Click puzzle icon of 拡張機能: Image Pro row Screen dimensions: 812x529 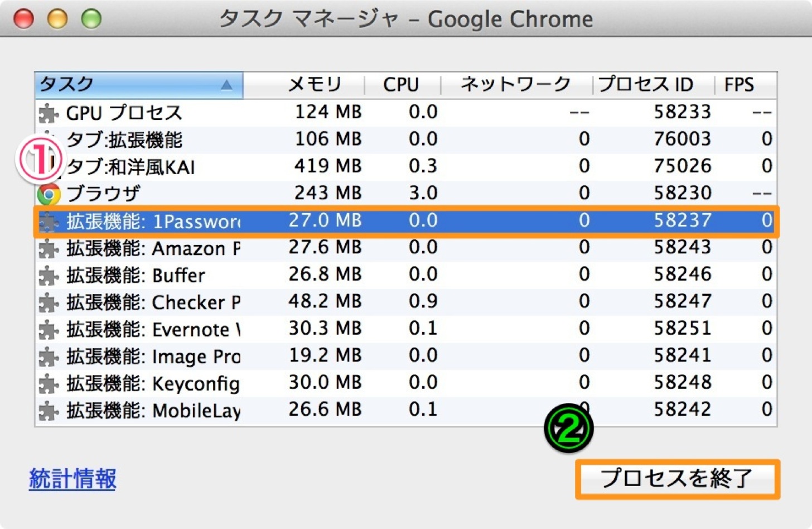pos(49,357)
